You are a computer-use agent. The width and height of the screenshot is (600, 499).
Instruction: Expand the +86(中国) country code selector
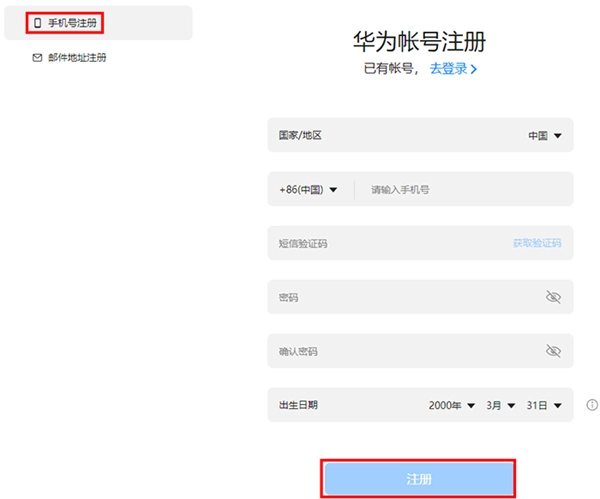coord(309,189)
